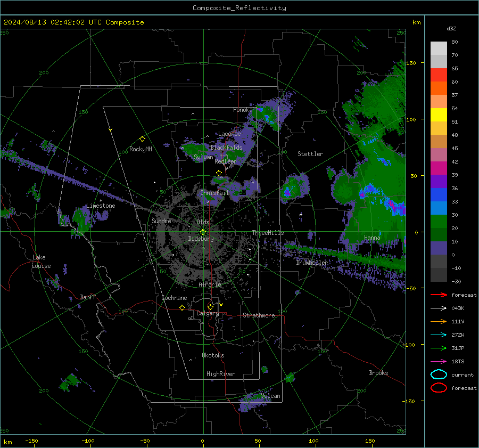Click the Vulcan city label
Viewport: 479px width, 448px height.
[271, 396]
